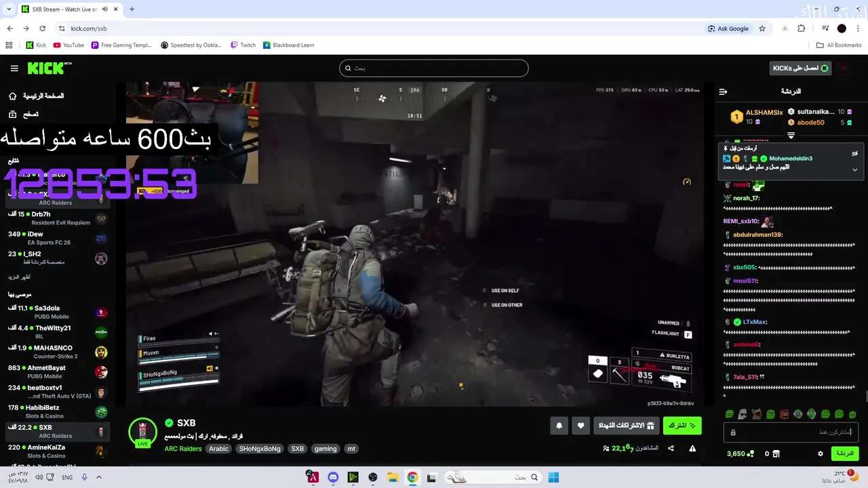Click chat username norah_17
Viewport: 868px width, 488px height.
[746, 199]
